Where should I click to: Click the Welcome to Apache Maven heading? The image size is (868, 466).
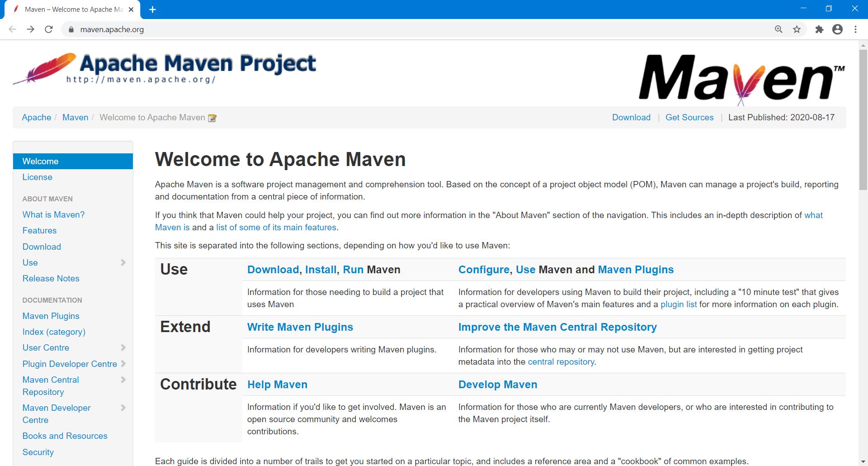[280, 159]
